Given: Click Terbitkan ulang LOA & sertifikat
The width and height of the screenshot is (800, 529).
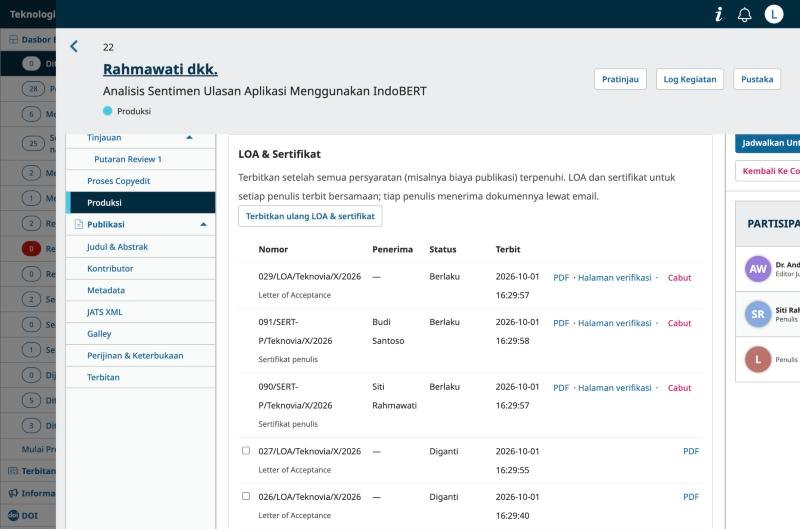Looking at the screenshot, I should coord(310,216).
